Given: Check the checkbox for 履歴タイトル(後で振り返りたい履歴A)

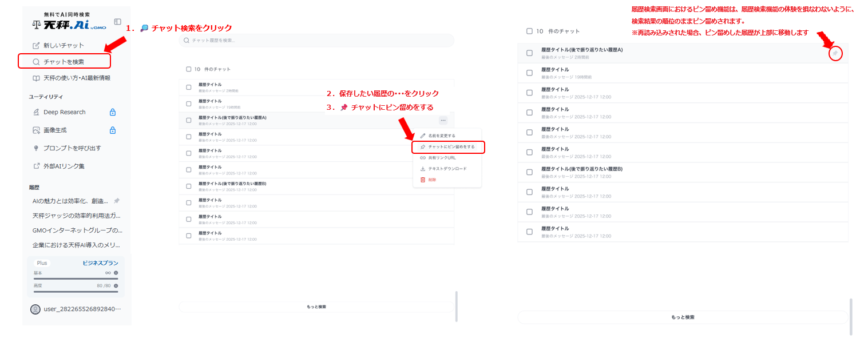Looking at the screenshot, I should pyautogui.click(x=189, y=120).
